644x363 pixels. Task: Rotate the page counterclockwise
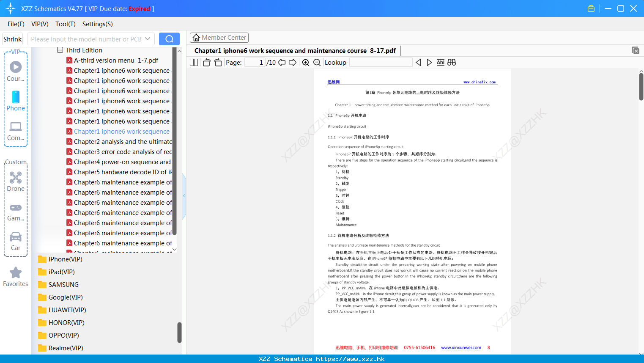pyautogui.click(x=206, y=63)
